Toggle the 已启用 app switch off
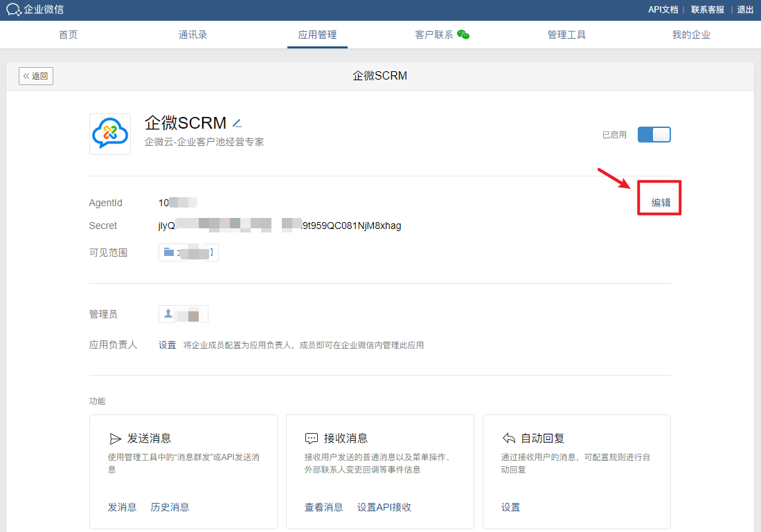This screenshot has height=532, width=761. [x=654, y=135]
